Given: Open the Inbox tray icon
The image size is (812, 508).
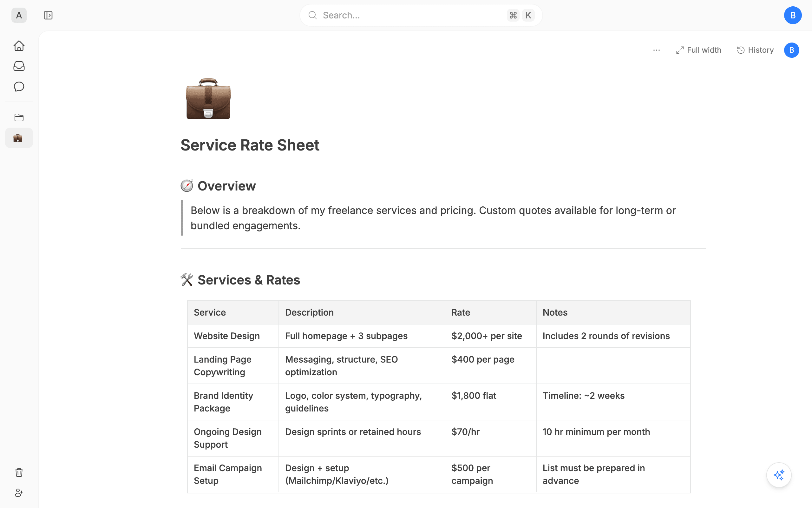Looking at the screenshot, I should (19, 66).
